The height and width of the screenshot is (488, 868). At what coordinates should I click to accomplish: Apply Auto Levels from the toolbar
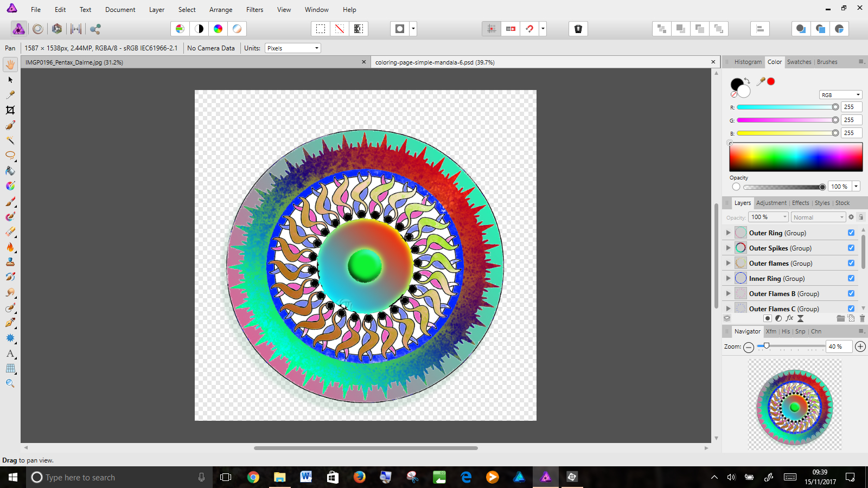180,29
